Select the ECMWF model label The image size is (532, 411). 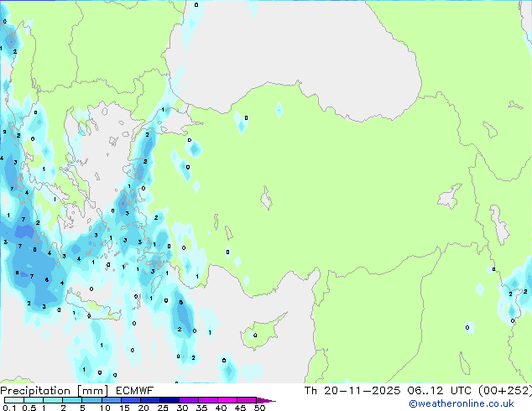tap(135, 391)
